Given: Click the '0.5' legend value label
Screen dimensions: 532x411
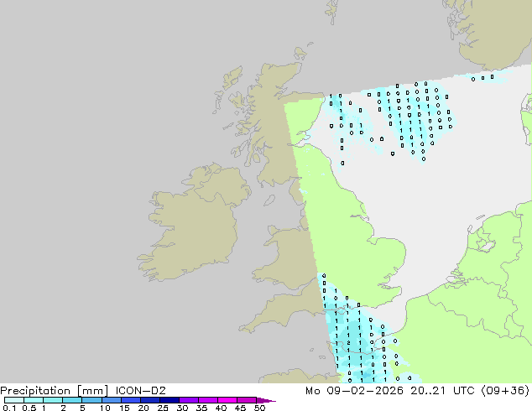Looking at the screenshot, I should coord(29,408).
